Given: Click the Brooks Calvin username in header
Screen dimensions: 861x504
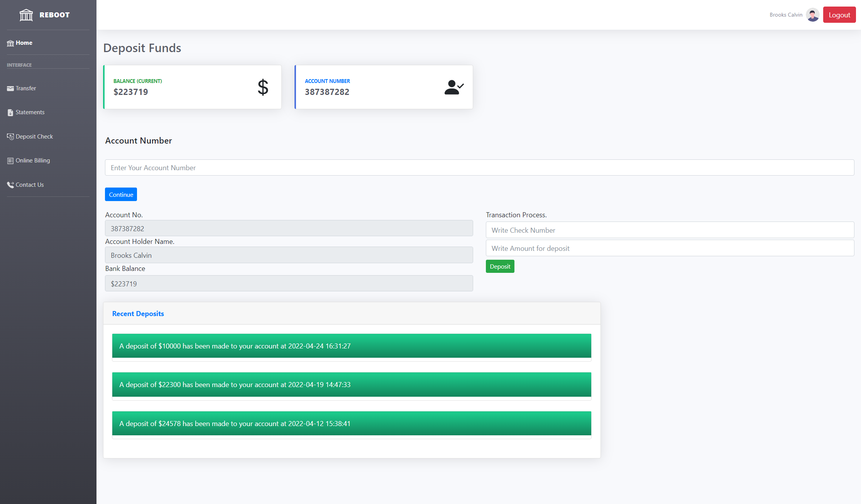Looking at the screenshot, I should tap(786, 15).
